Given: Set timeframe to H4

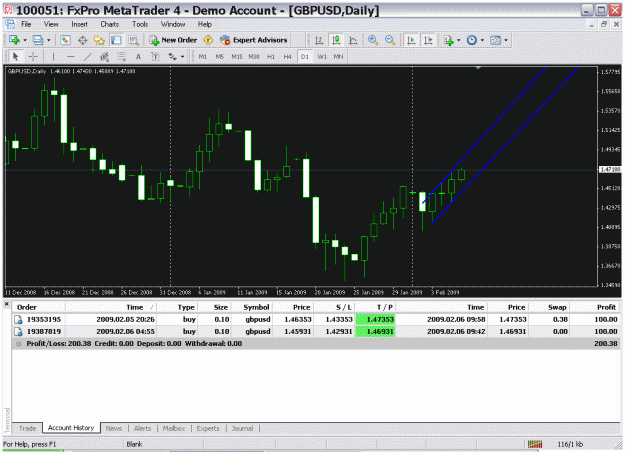Looking at the screenshot, I should [287, 57].
